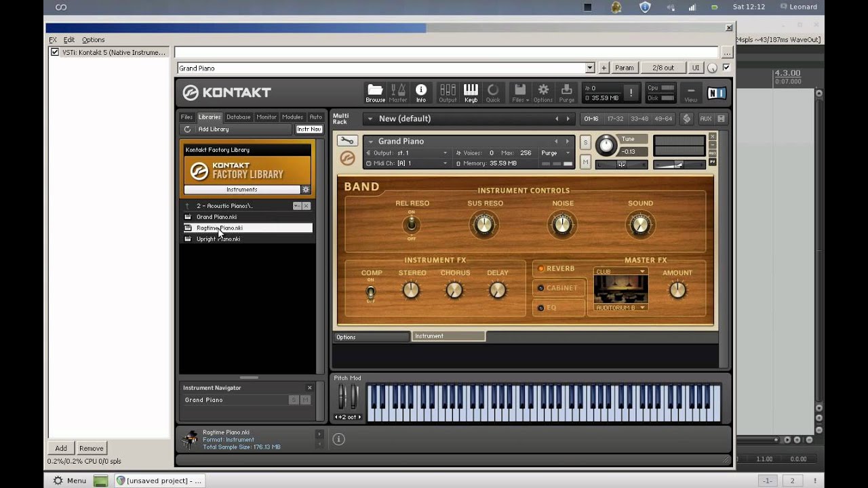Open the Quick load browser

click(493, 93)
